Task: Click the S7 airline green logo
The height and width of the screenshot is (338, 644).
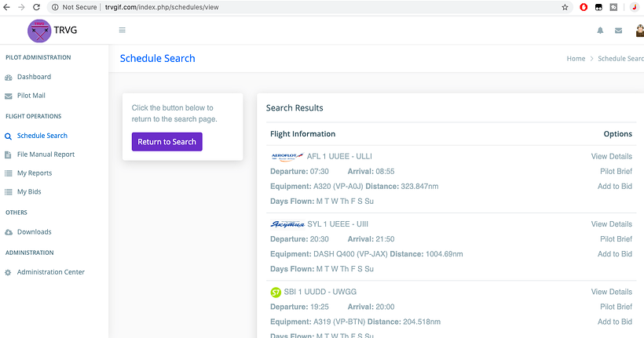Action: click(276, 293)
